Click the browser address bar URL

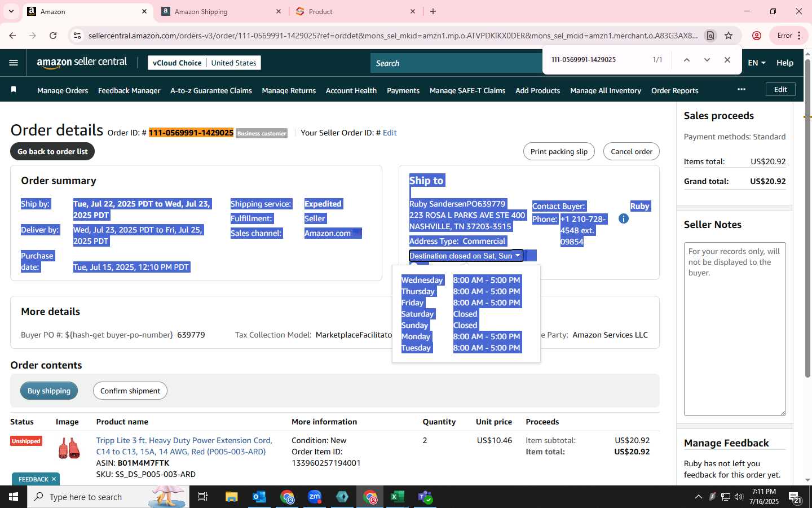point(392,36)
